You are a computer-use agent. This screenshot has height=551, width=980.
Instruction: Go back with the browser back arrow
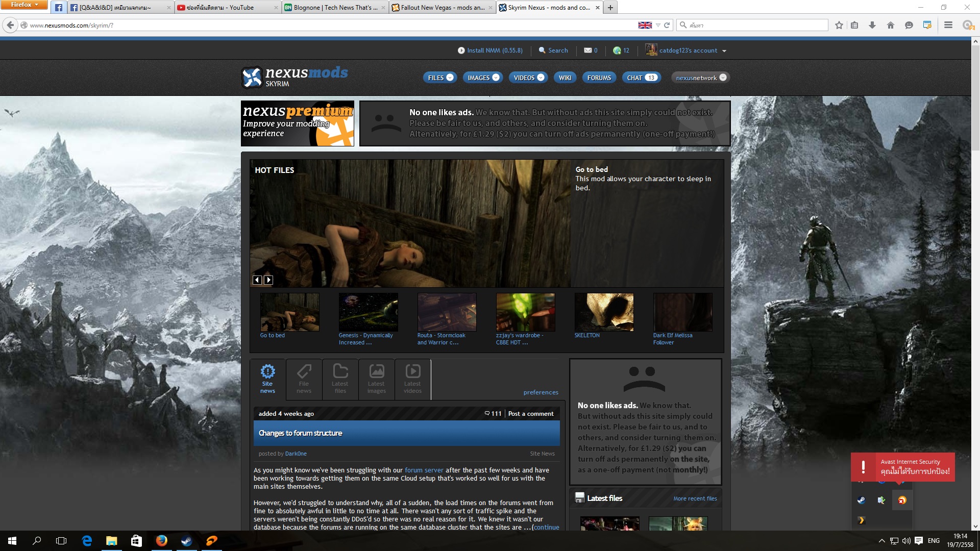click(10, 25)
